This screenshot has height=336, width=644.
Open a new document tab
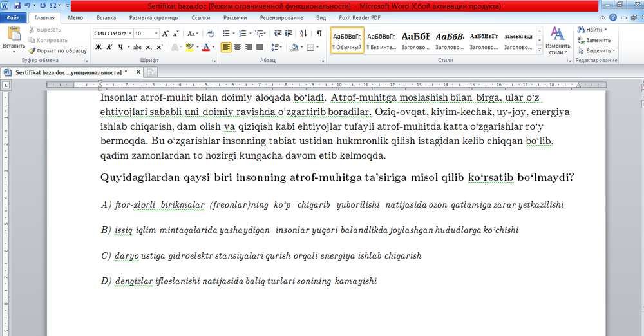tap(150, 72)
